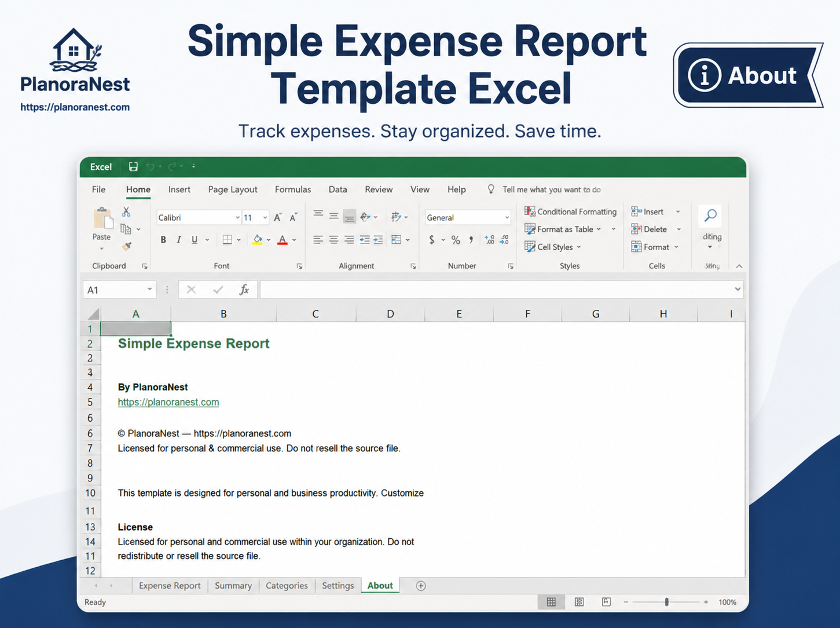Toggle bold formatting

pos(163,240)
